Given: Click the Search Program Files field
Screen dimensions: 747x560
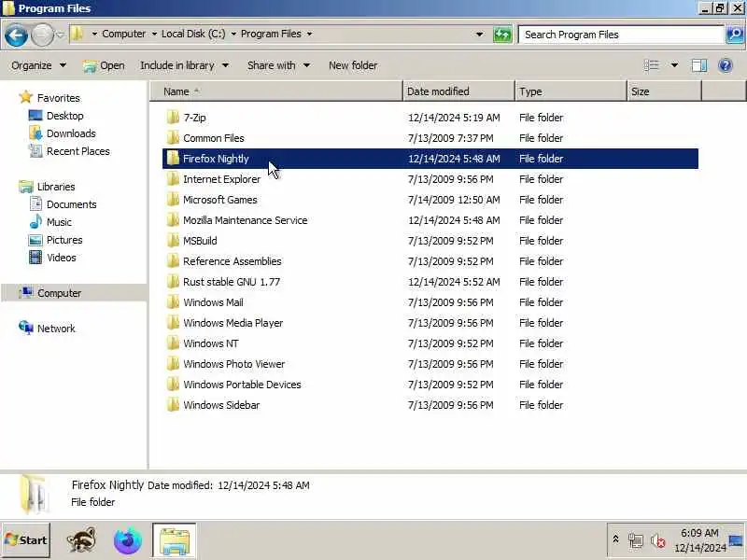Looking at the screenshot, I should pyautogui.click(x=621, y=35).
